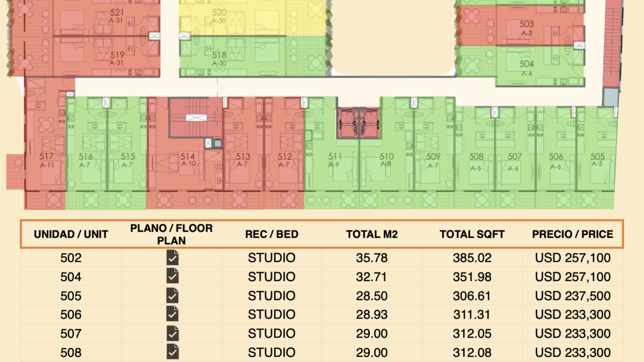Click STUDIO in the 508 row
The width and height of the screenshot is (644, 362).
click(x=272, y=353)
